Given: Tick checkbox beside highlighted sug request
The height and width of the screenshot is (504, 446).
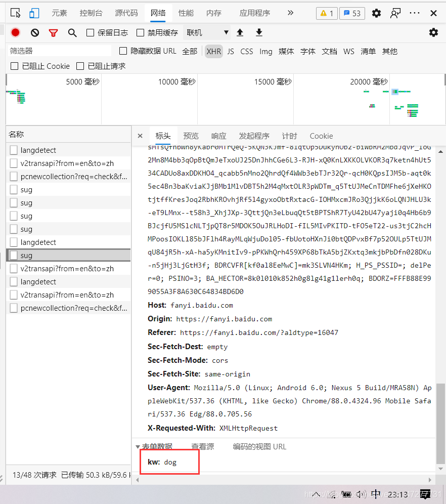Looking at the screenshot, I should point(14,255).
